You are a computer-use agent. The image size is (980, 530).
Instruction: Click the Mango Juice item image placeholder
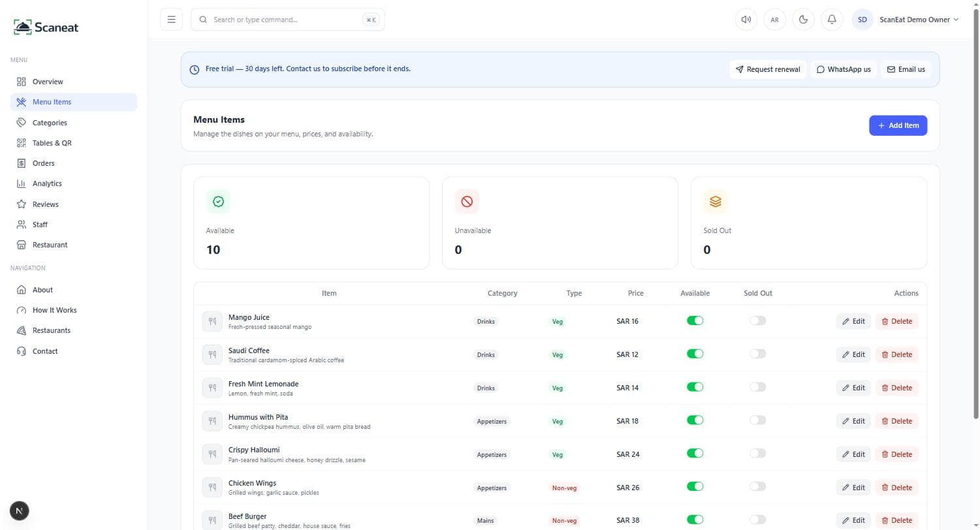tap(212, 321)
